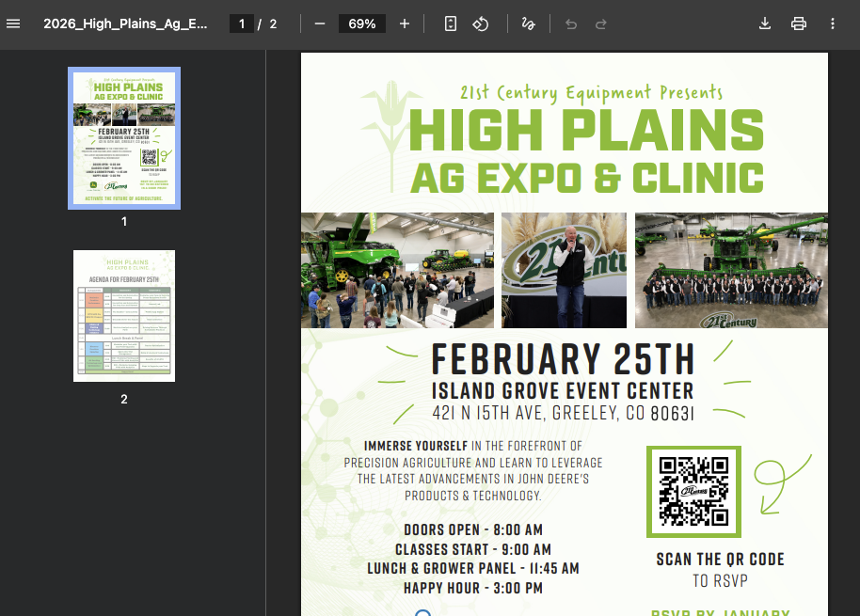Select the page 1 thumbnail

124,137
